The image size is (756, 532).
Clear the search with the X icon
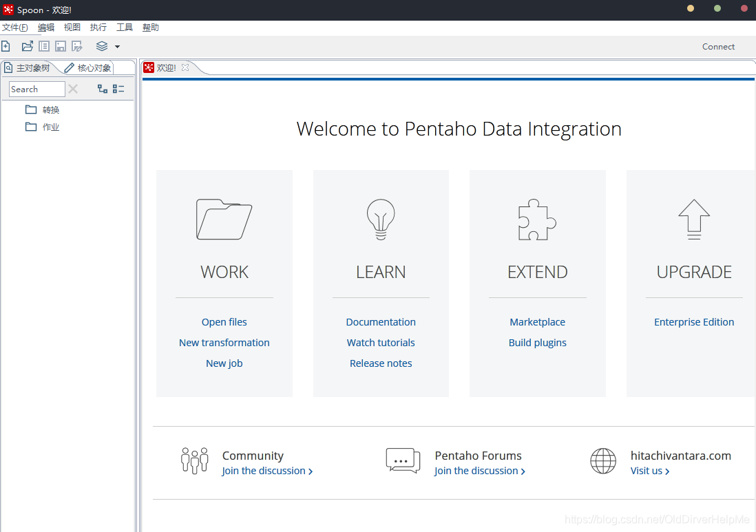[73, 89]
